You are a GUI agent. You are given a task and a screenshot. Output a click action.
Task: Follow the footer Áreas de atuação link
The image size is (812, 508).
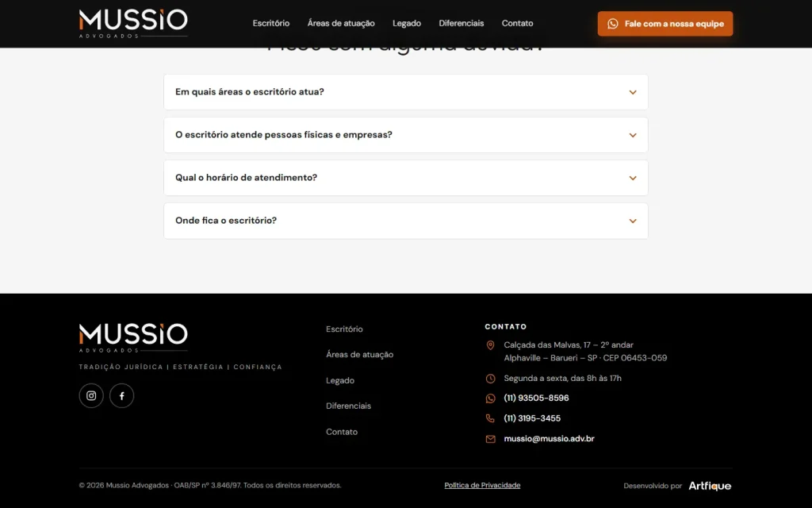pos(359,355)
